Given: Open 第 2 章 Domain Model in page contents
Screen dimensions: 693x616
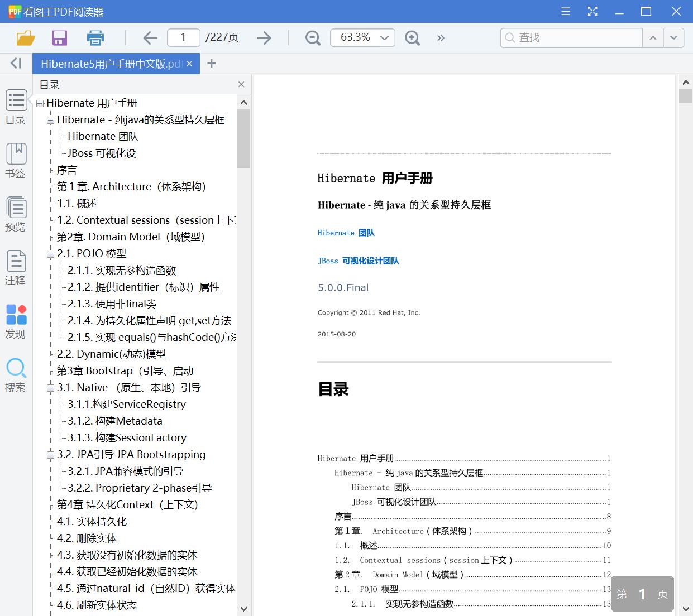Looking at the screenshot, I should click(472, 575).
